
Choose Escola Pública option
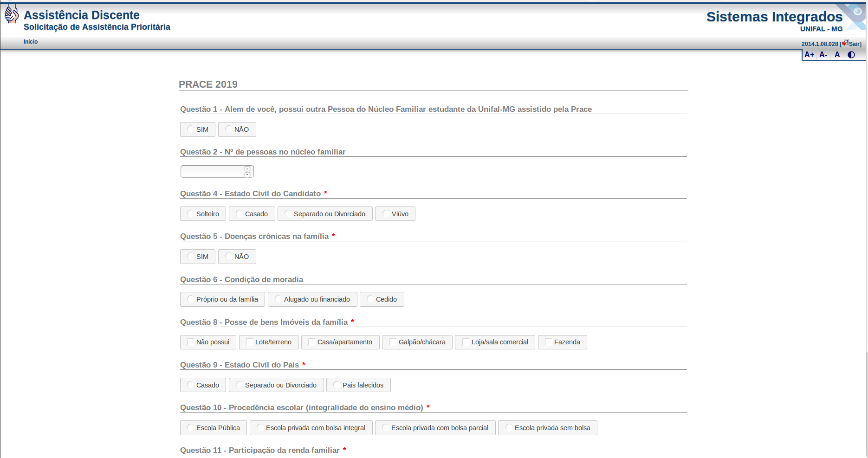pyautogui.click(x=214, y=428)
